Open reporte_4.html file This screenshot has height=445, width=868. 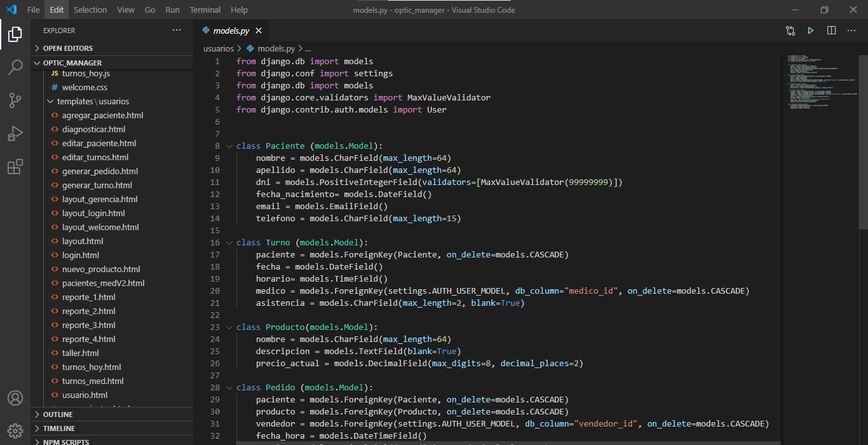tap(88, 339)
